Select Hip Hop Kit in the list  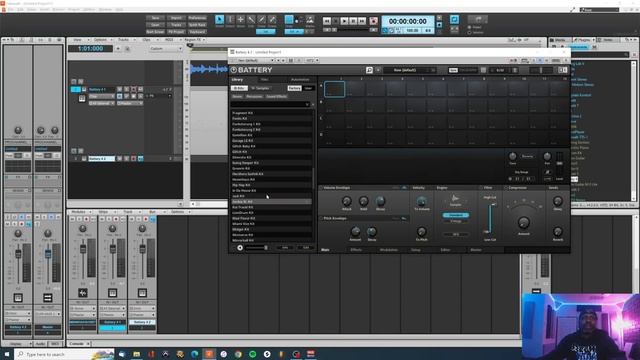[x=271, y=185]
